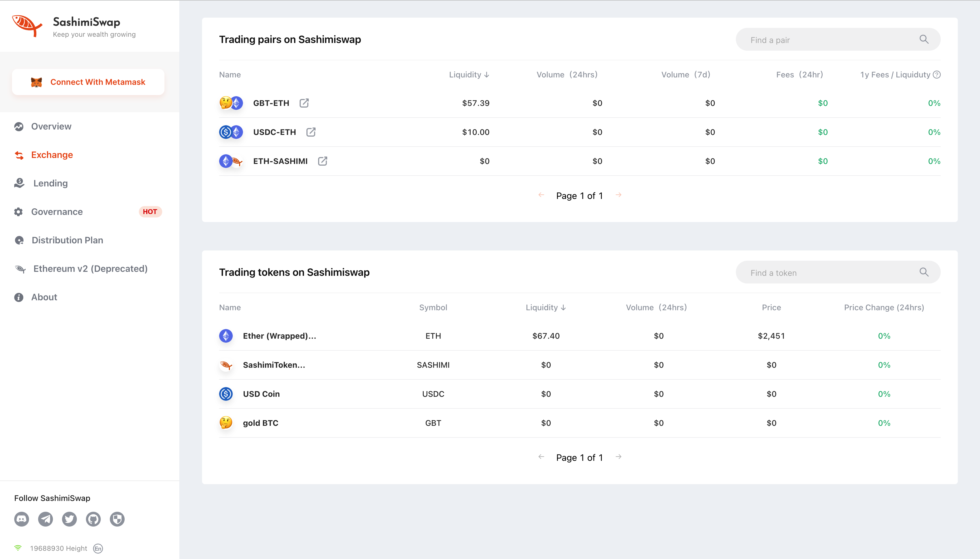Click the USD Coin token icon
Screen dimensions: 980x559
pyautogui.click(x=226, y=394)
